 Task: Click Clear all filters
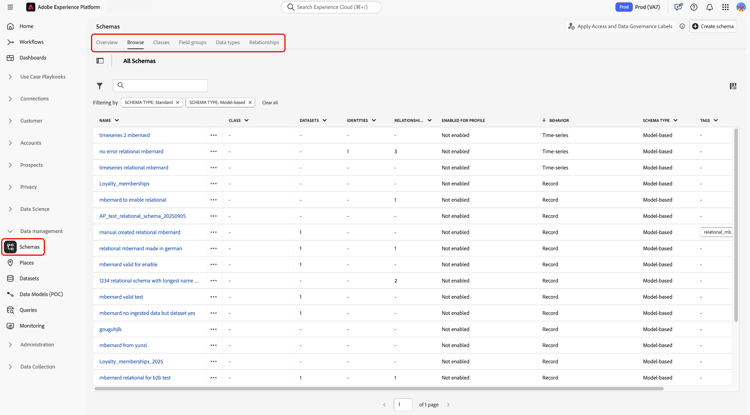click(270, 103)
